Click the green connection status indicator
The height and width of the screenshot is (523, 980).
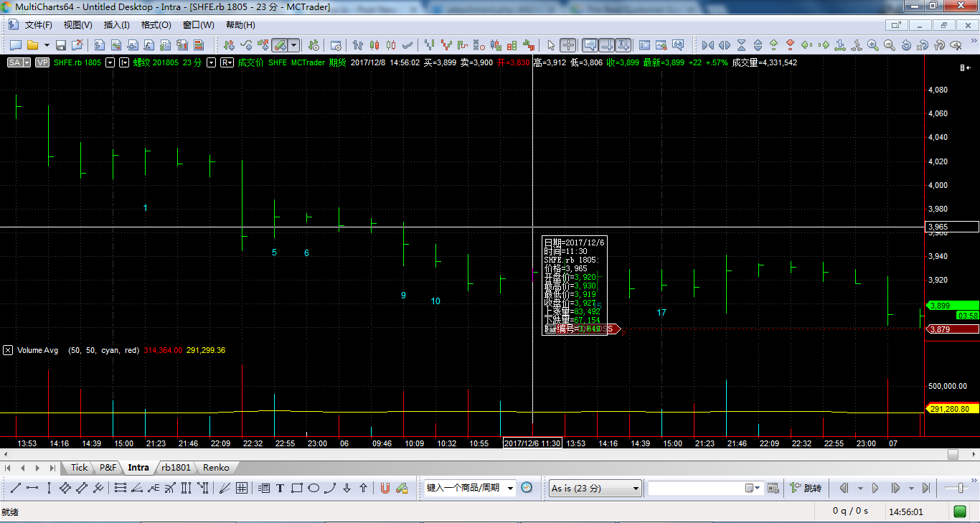(959, 512)
